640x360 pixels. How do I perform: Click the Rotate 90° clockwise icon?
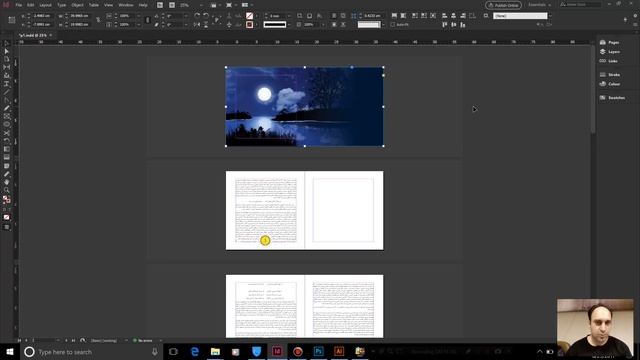coord(197,16)
